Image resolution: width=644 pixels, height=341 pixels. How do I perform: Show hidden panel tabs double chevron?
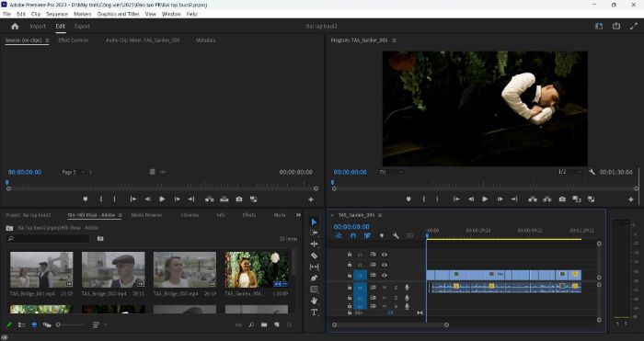298,215
